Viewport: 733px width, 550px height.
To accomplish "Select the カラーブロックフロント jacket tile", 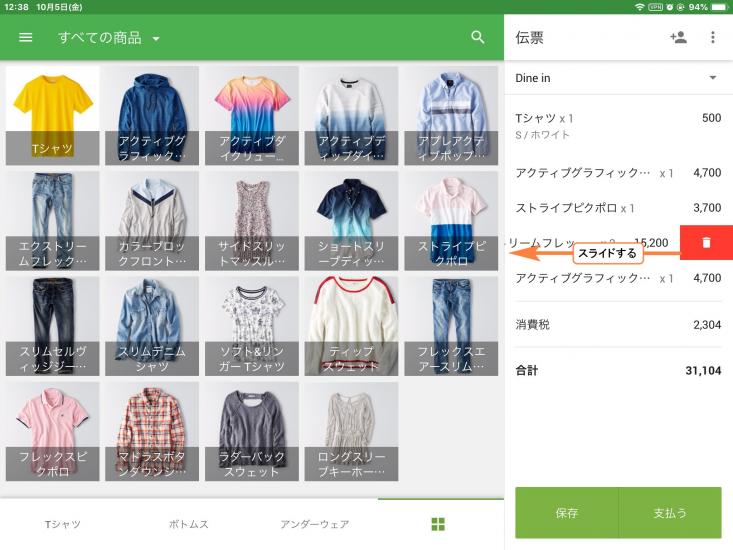I will (152, 221).
